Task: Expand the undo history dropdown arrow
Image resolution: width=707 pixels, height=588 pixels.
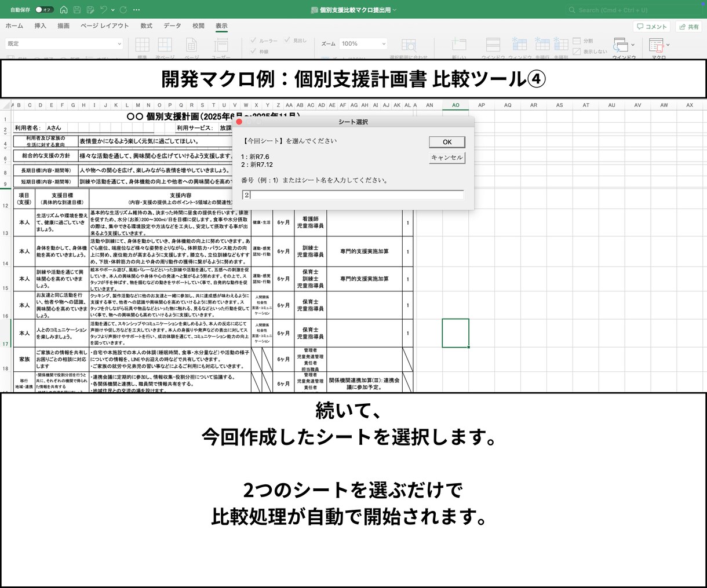Action: click(113, 10)
